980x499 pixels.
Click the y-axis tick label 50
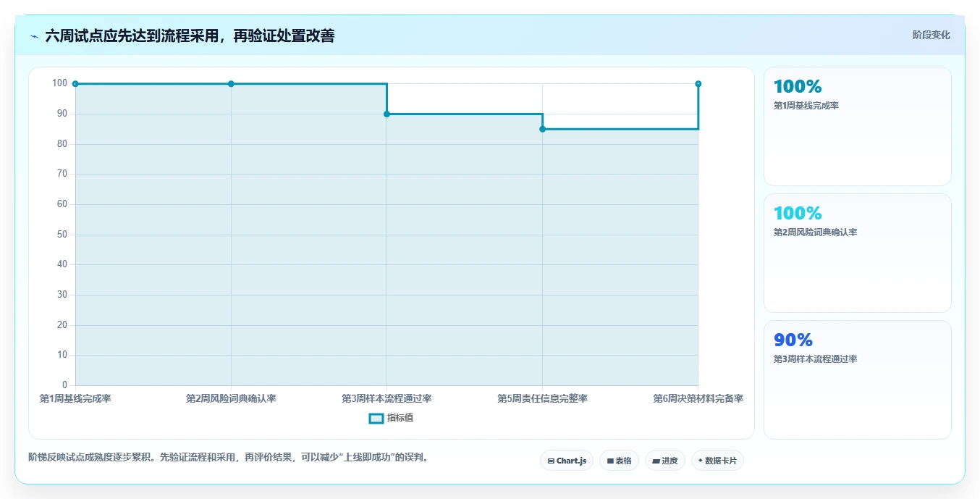[x=62, y=235]
